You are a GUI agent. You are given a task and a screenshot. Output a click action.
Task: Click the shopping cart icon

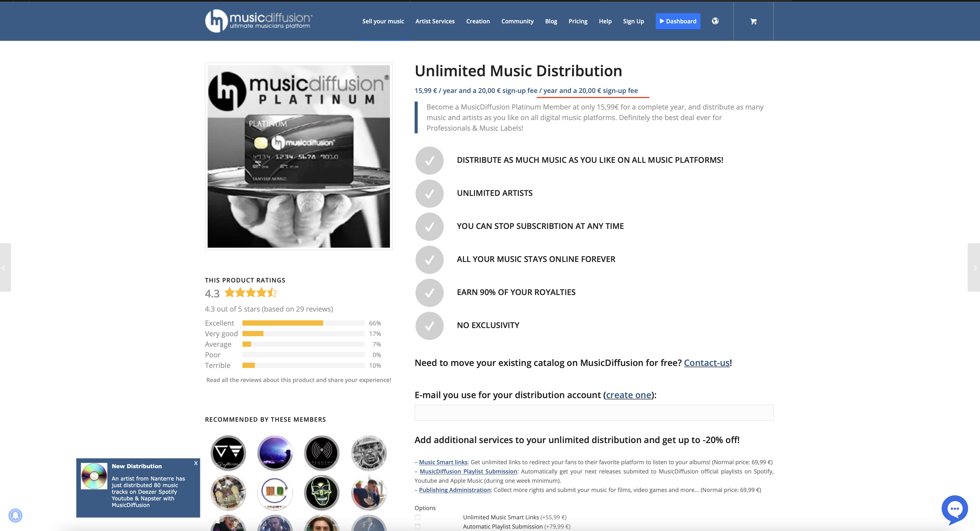pyautogui.click(x=753, y=21)
